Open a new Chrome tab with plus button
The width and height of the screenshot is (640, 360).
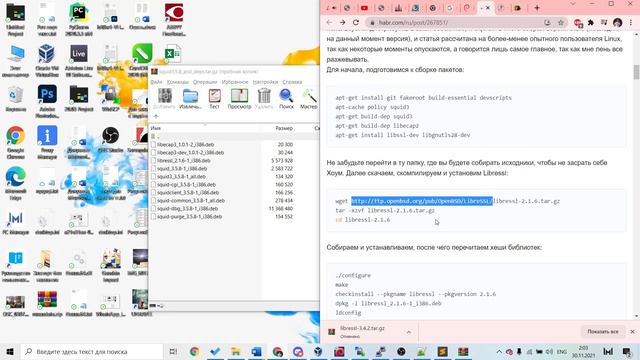click(537, 8)
